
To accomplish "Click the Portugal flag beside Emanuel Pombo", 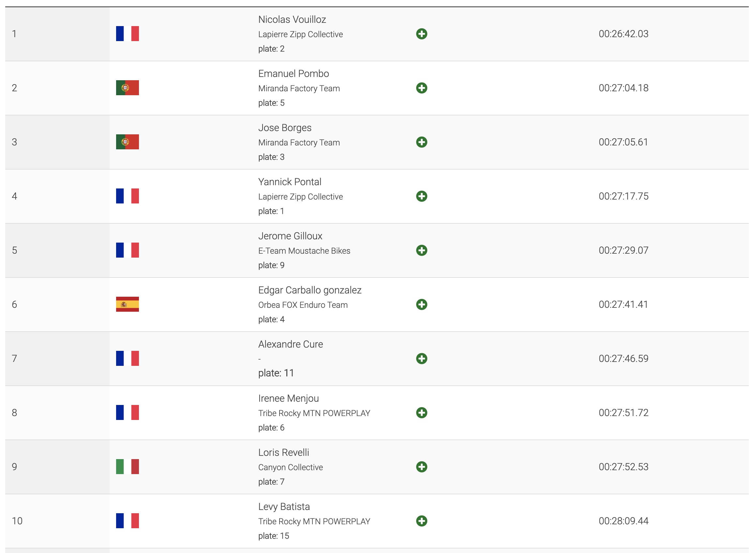I will 127,88.
